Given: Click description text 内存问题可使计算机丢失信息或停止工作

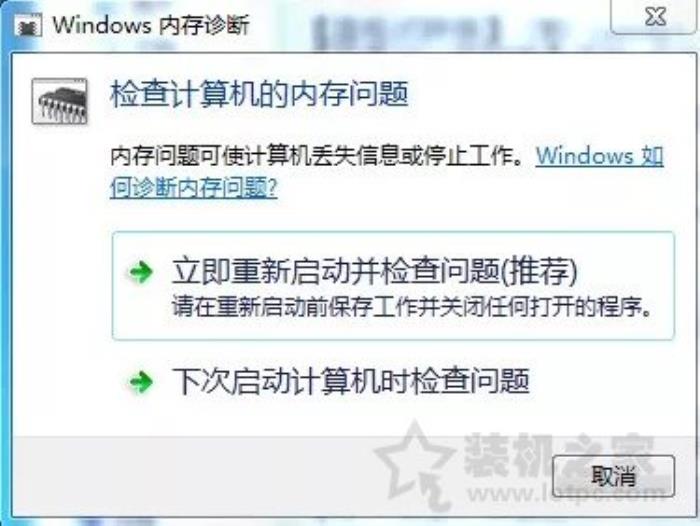Looking at the screenshot, I should [317, 156].
